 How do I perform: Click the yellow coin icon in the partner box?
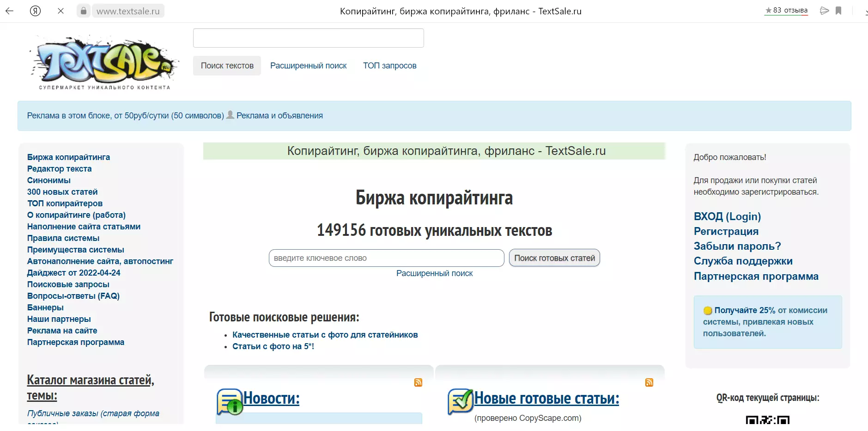coord(708,310)
